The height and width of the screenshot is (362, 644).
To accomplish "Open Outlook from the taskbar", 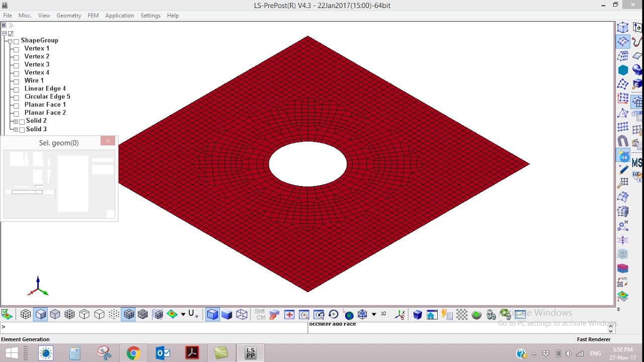I will (x=163, y=353).
